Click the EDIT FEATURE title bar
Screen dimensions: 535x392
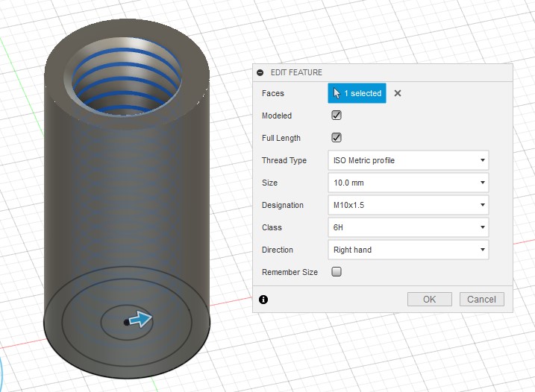(383, 72)
